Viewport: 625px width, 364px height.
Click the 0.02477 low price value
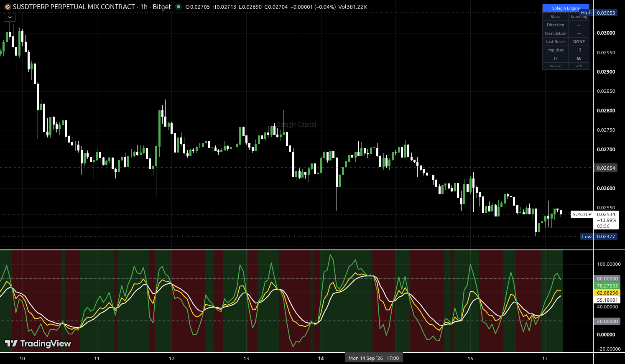(606, 237)
